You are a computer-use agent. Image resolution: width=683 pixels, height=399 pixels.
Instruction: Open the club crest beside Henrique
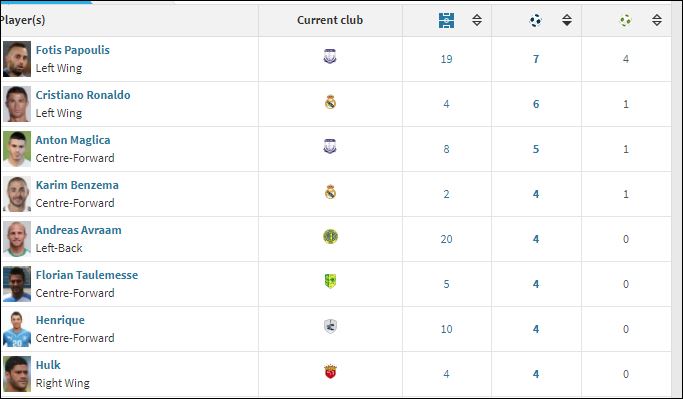coord(330,326)
